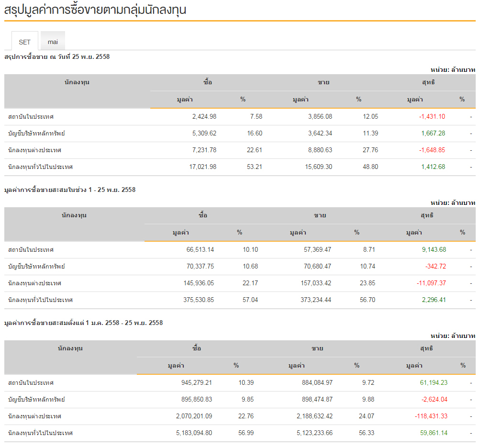Click sell percentage 9.88
The width and height of the screenshot is (480, 448).
coord(368,400)
